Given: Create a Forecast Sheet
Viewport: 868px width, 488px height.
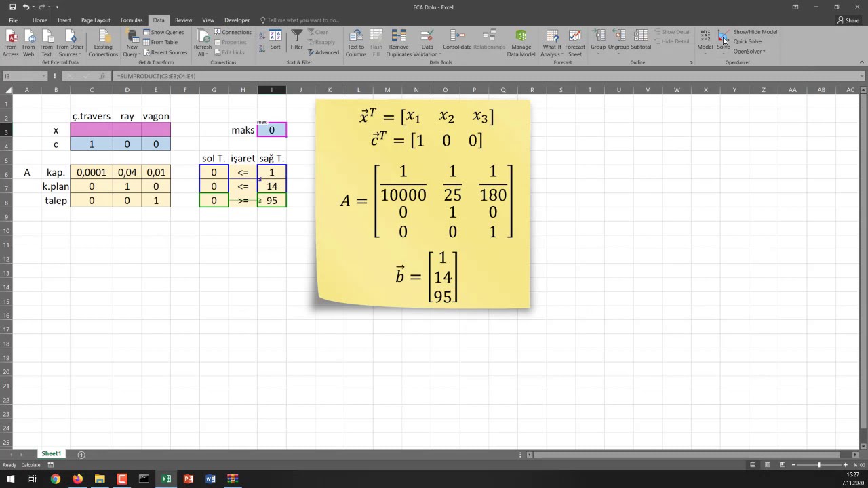Looking at the screenshot, I should pos(575,43).
